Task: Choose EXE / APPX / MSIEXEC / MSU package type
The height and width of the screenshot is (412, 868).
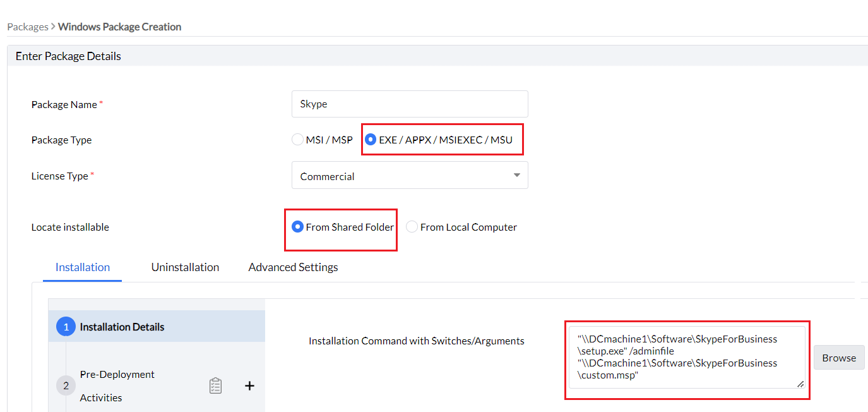Action: click(x=371, y=140)
